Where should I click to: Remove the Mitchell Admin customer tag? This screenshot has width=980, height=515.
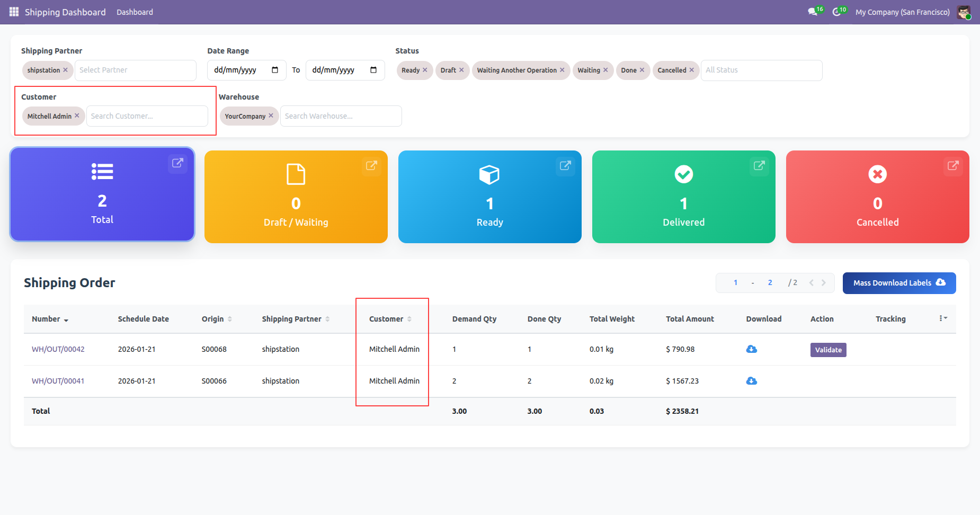(x=77, y=116)
